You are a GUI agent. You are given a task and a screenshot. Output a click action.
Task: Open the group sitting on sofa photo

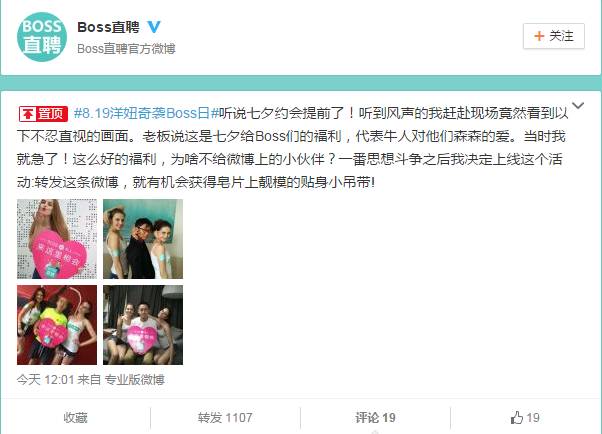143,325
